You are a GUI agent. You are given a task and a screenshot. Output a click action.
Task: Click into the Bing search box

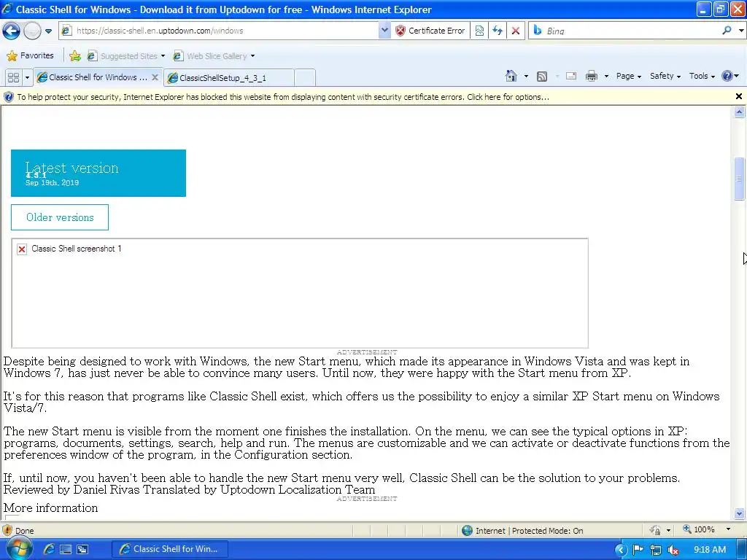coord(624,31)
